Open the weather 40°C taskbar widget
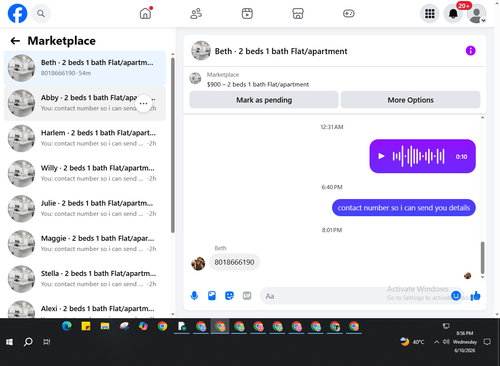The width and height of the screenshot is (500, 366). (412, 342)
